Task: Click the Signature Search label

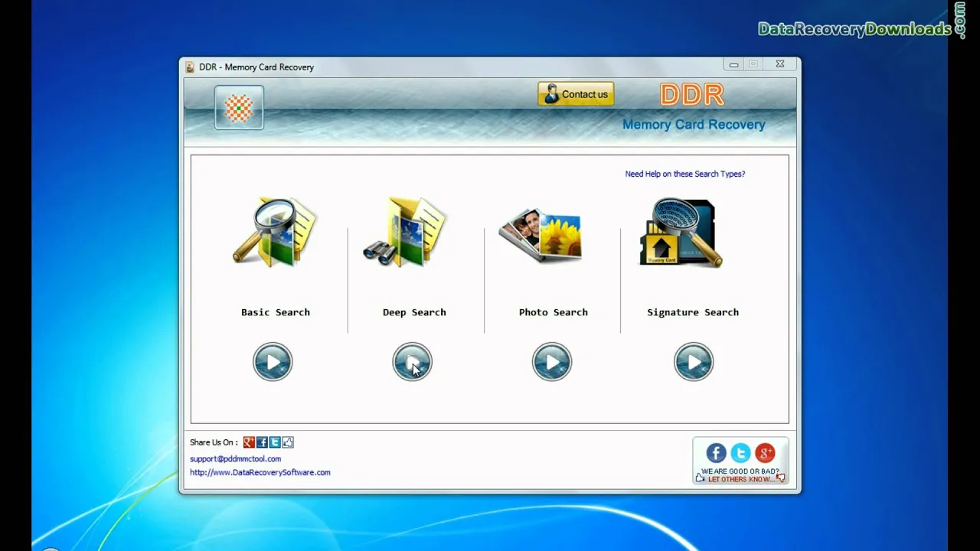Action: 693,312
